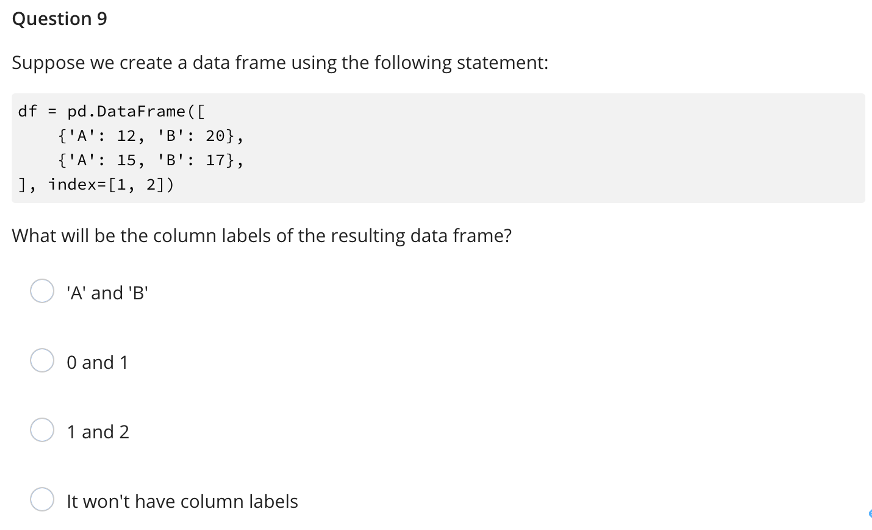Image resolution: width=872 pixels, height=530 pixels.
Task: Click the value 17 in the code block
Action: (215, 160)
